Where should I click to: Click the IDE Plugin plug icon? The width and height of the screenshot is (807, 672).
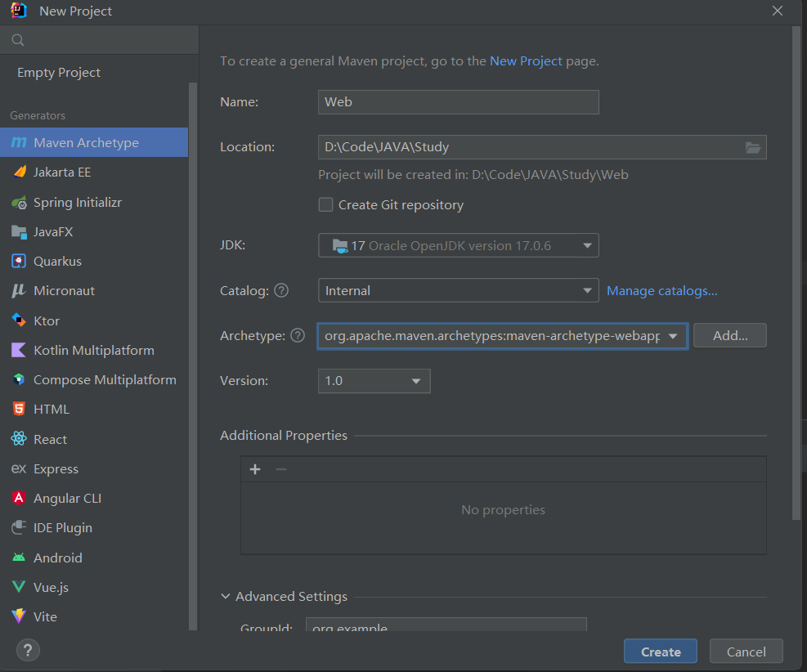(19, 527)
